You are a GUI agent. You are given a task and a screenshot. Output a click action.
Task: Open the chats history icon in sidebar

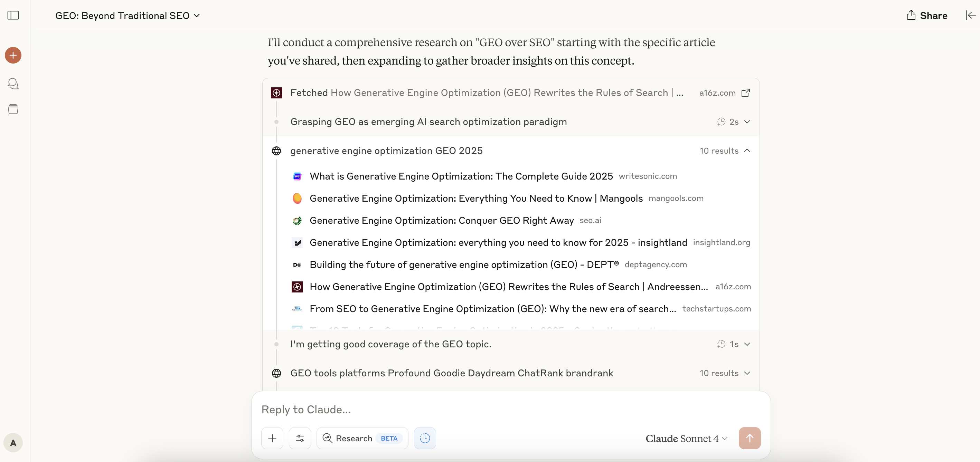pyautogui.click(x=13, y=83)
